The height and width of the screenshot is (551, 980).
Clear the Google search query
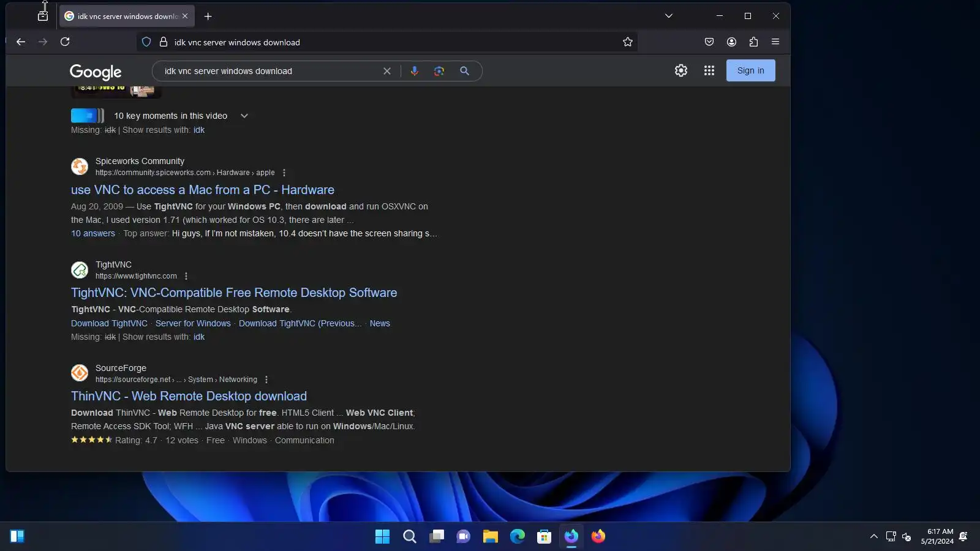(387, 71)
